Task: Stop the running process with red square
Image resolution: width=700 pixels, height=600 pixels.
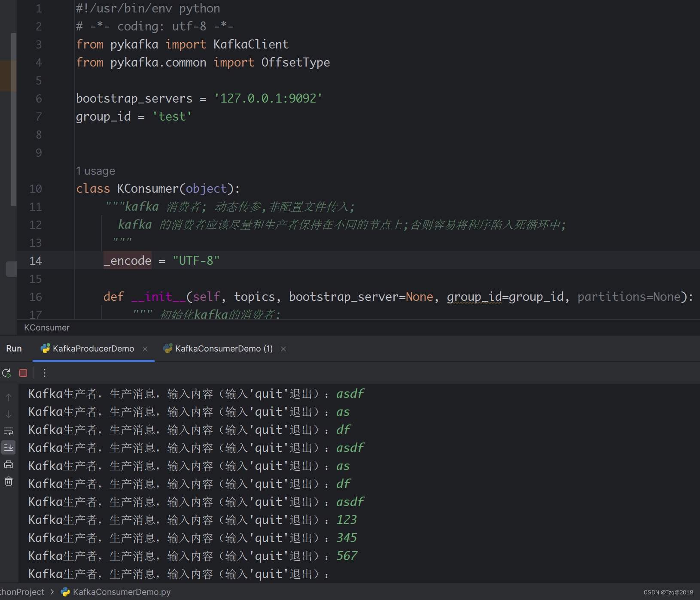Action: click(23, 373)
